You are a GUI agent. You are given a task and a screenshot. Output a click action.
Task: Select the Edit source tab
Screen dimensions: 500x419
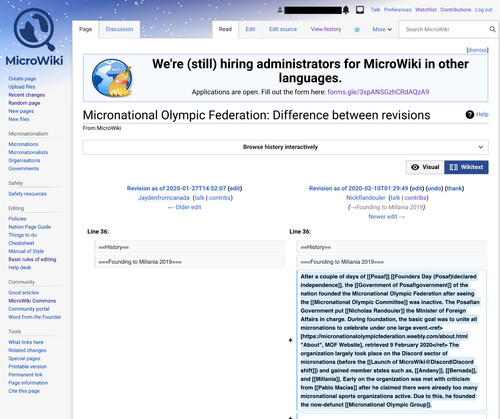pos(283,29)
